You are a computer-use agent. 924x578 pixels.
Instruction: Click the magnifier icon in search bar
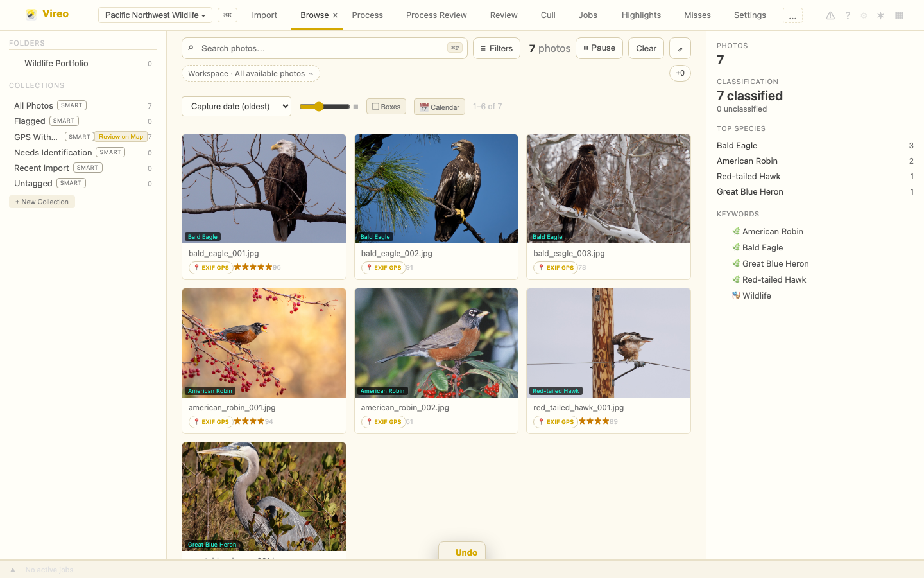191,48
